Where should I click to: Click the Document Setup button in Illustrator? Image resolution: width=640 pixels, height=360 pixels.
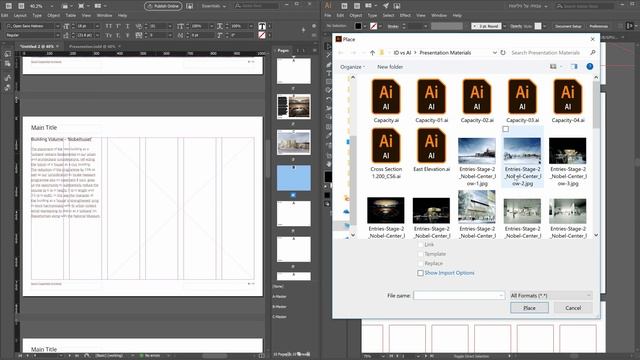[x=568, y=26]
